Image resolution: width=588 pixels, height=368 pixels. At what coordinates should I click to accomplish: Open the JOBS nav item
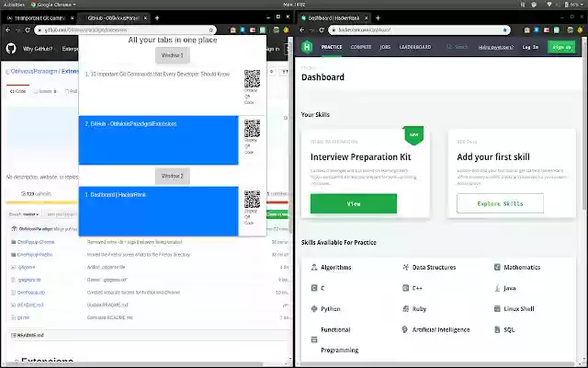(385, 47)
